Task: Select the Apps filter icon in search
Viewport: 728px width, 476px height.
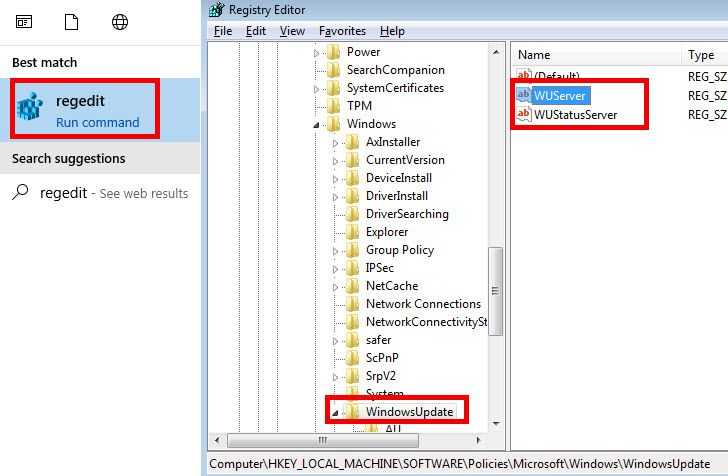Action: [24, 22]
